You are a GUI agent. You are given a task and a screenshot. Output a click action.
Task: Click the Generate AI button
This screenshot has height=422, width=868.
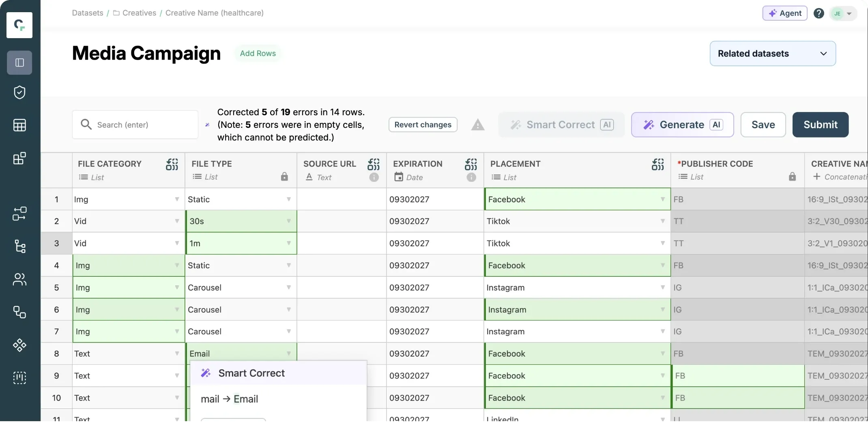682,125
